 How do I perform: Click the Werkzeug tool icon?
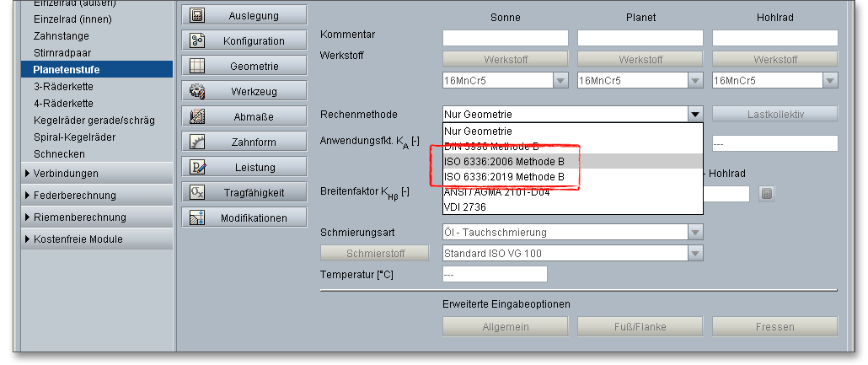point(197,91)
